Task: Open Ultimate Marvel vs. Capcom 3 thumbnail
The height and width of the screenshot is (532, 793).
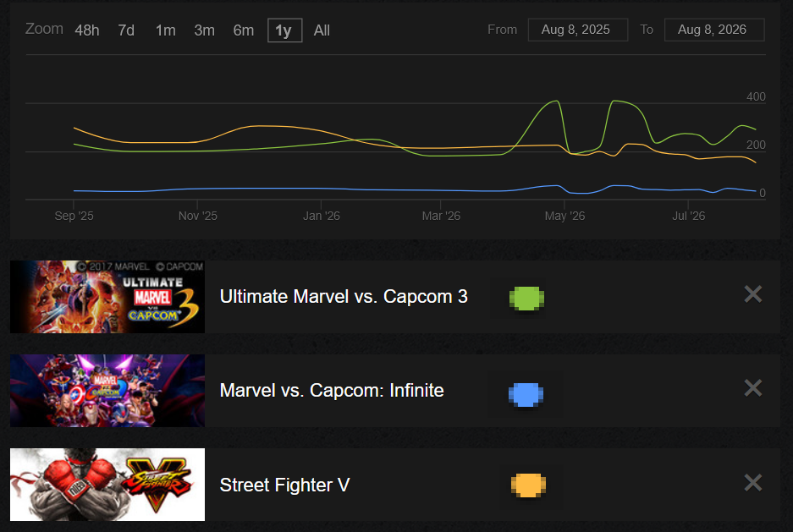Action: point(107,297)
